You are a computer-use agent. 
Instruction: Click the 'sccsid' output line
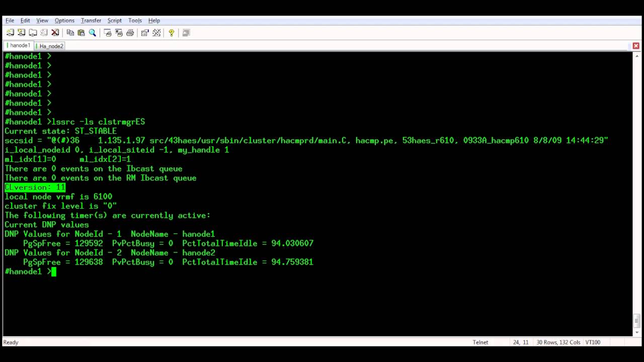[x=306, y=140]
